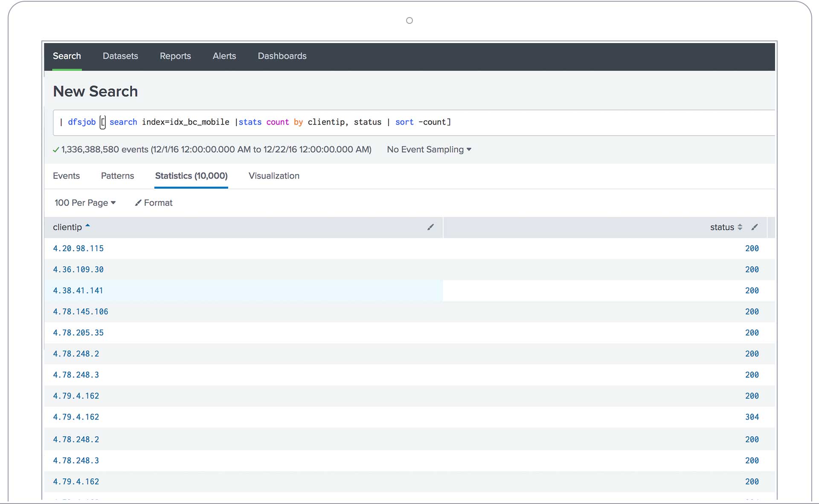
Task: Expand No Event Sampling dropdown
Action: [429, 150]
